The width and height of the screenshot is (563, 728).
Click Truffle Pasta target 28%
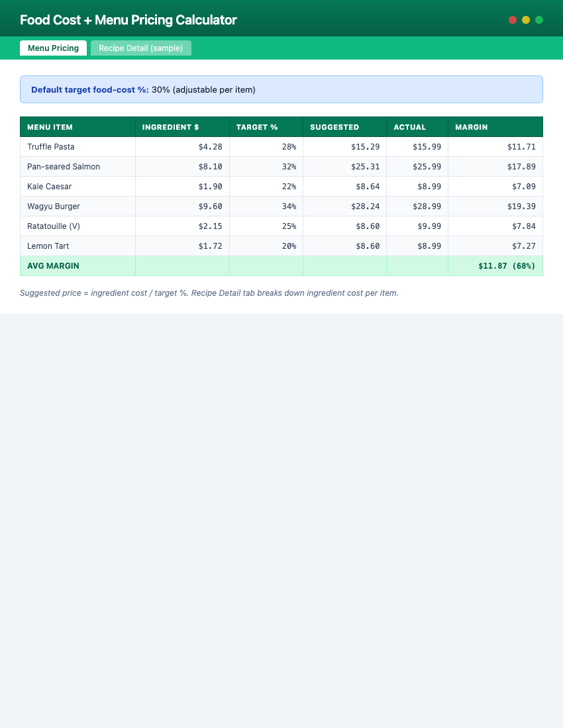pos(289,147)
